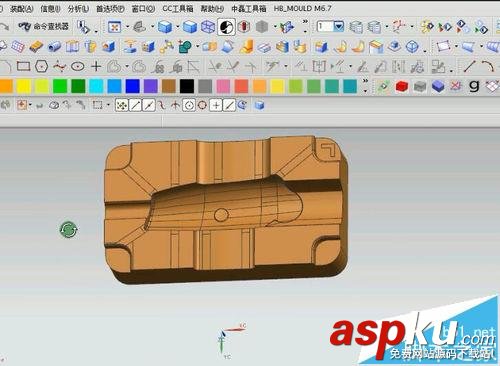500x366 pixels.
Task: Pick the brown color swatch
Action: pyautogui.click(x=169, y=86)
